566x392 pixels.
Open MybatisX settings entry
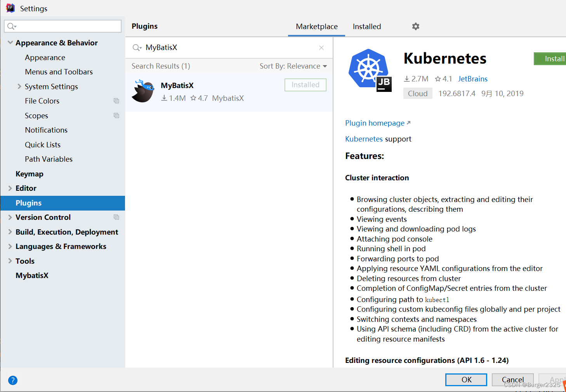32,275
